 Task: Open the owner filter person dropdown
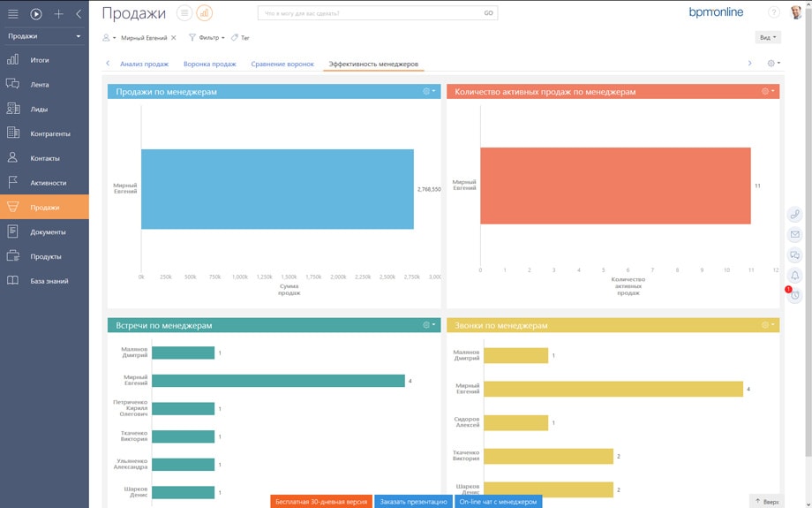109,37
